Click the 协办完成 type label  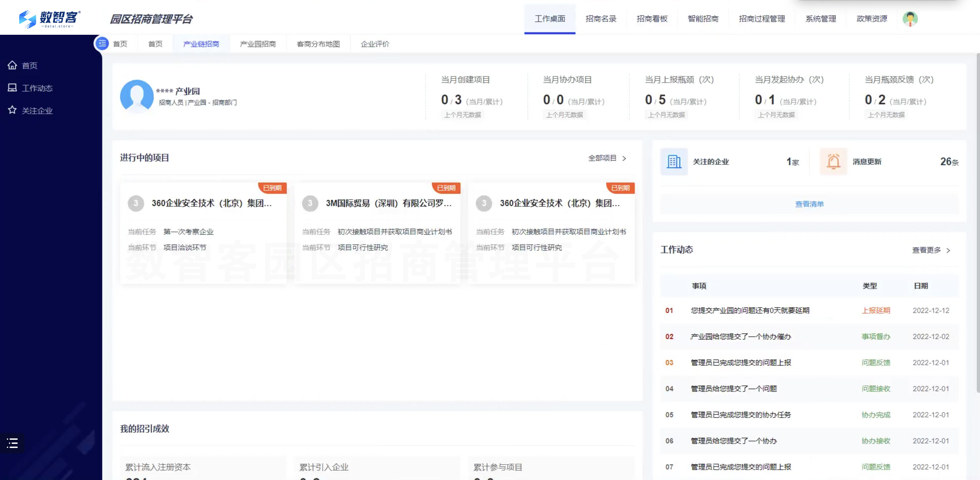pos(876,415)
